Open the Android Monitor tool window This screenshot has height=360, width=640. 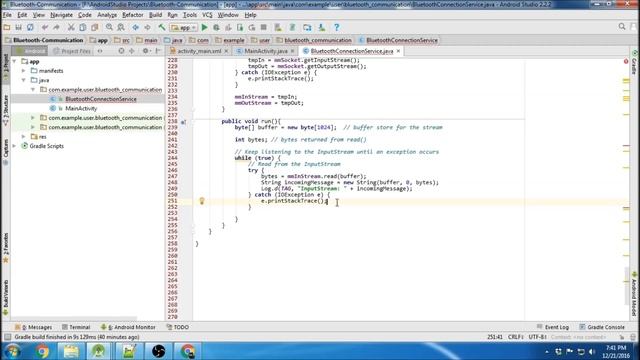(128, 327)
